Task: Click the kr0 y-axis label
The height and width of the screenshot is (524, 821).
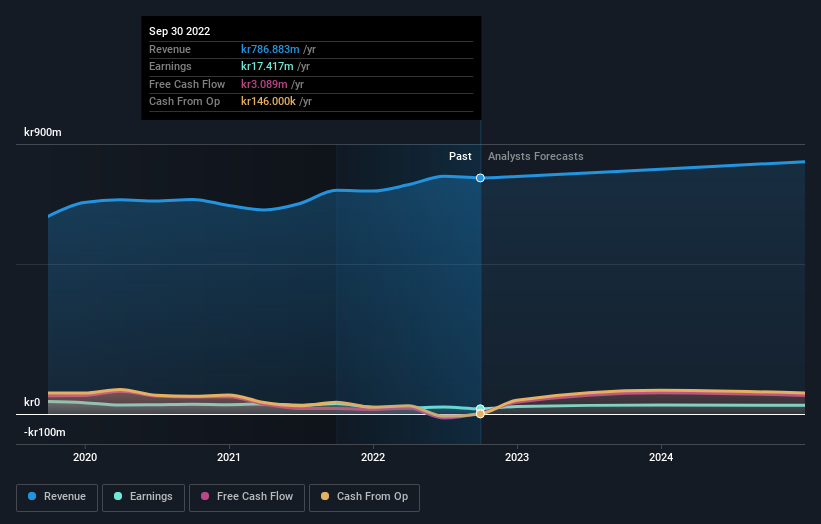Action: point(32,402)
